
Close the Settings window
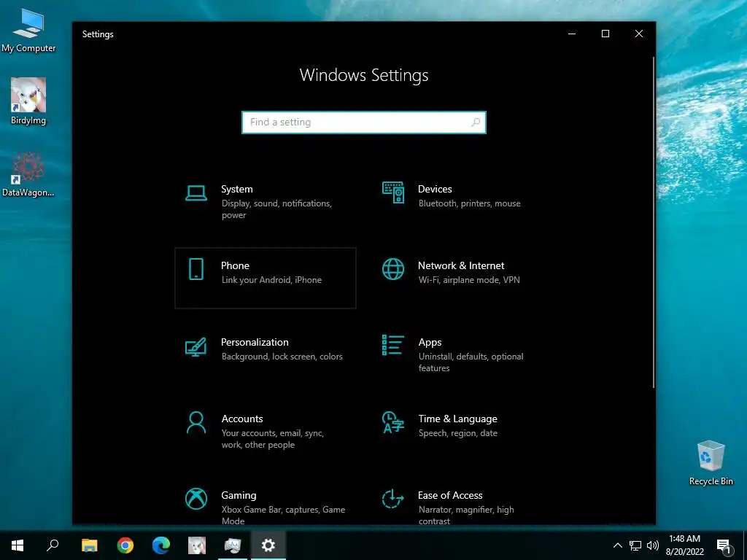click(639, 34)
